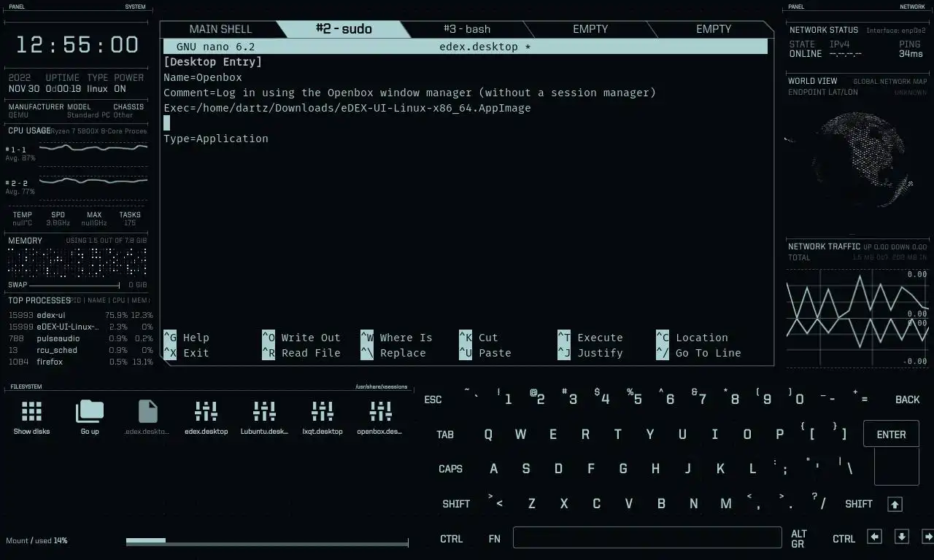Click the rcu_sched process row

80,350
